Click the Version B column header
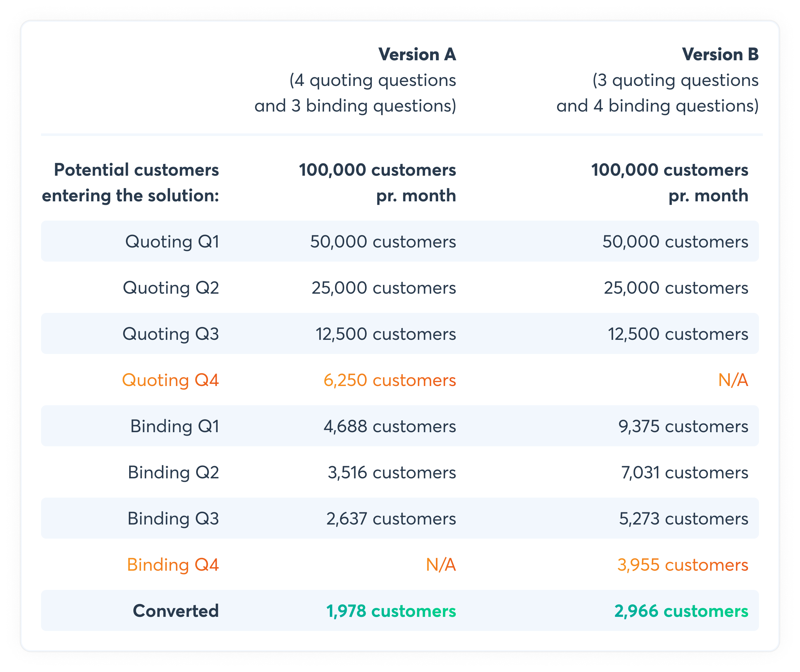 coord(720,54)
